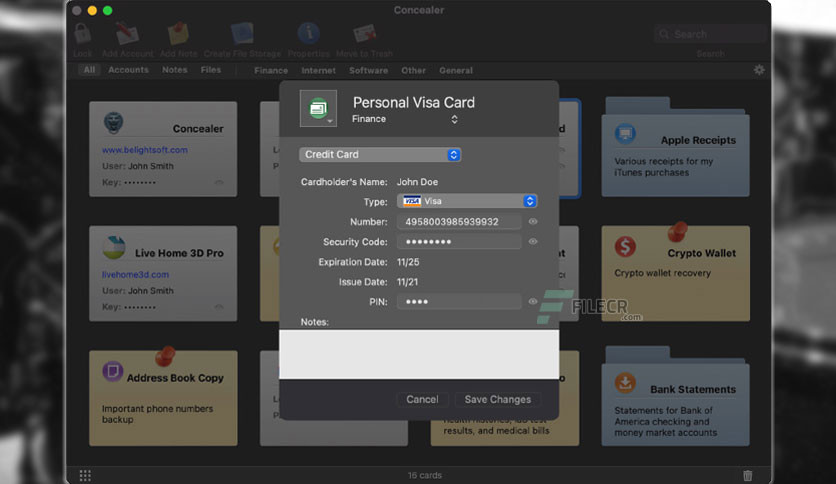Click the Bank Statements download icon
This screenshot has width=836, height=484.
[x=625, y=383]
